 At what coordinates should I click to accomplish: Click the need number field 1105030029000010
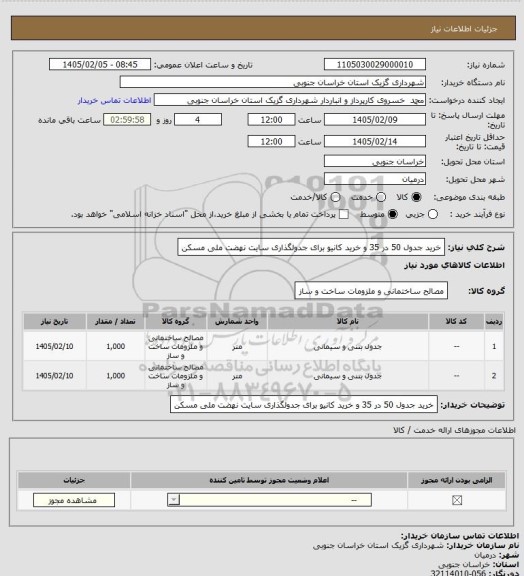(375, 65)
